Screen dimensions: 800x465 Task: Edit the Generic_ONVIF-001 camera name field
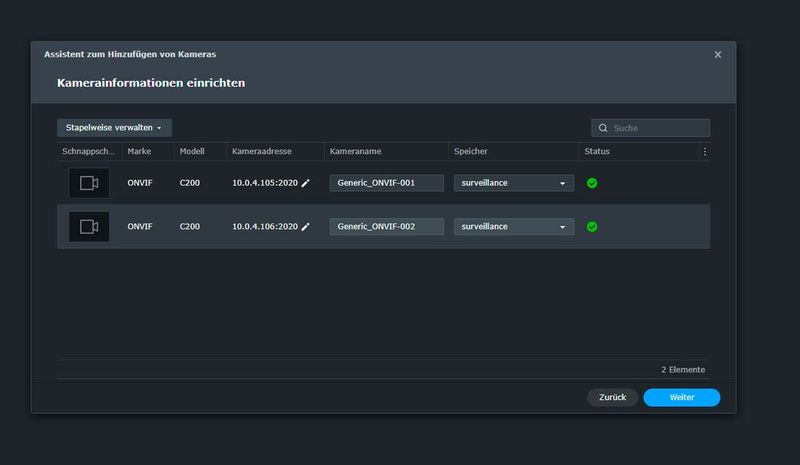(x=386, y=184)
